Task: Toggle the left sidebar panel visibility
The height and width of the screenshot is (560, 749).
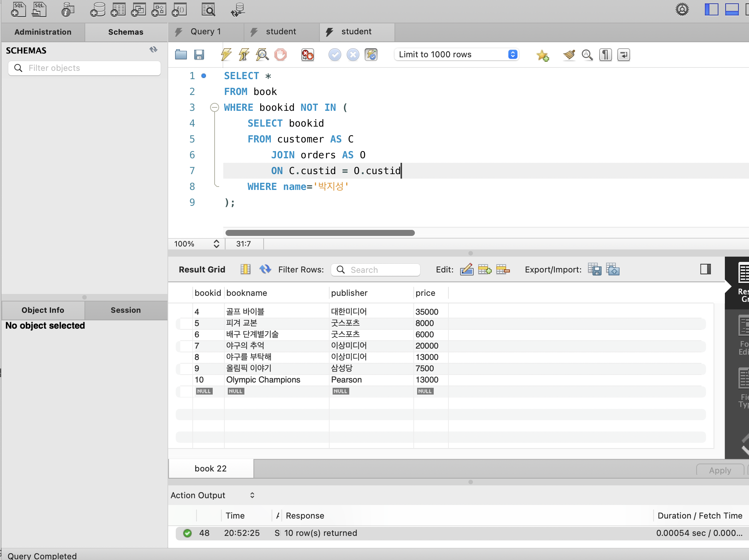Action: click(711, 9)
